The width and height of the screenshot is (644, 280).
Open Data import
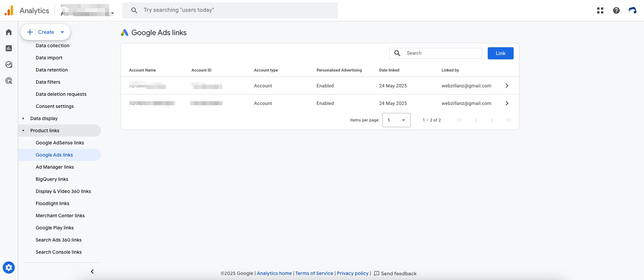coord(49,58)
